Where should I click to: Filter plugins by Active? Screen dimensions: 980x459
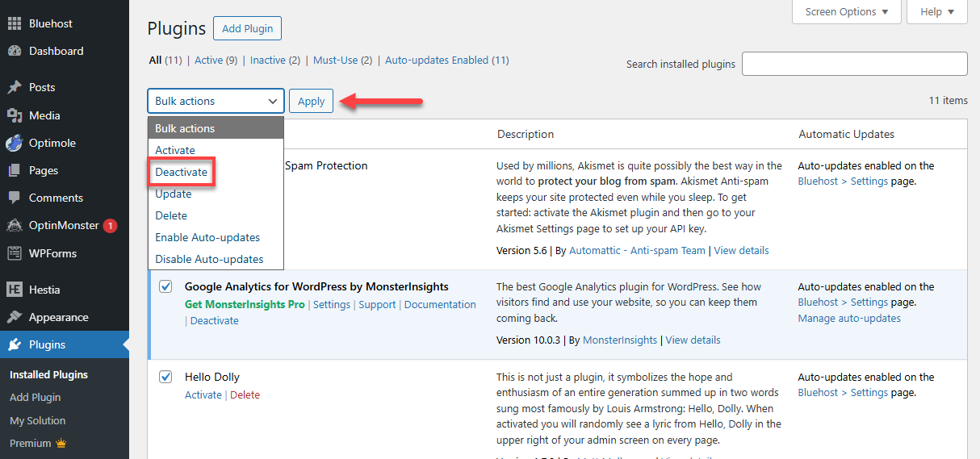tap(209, 61)
